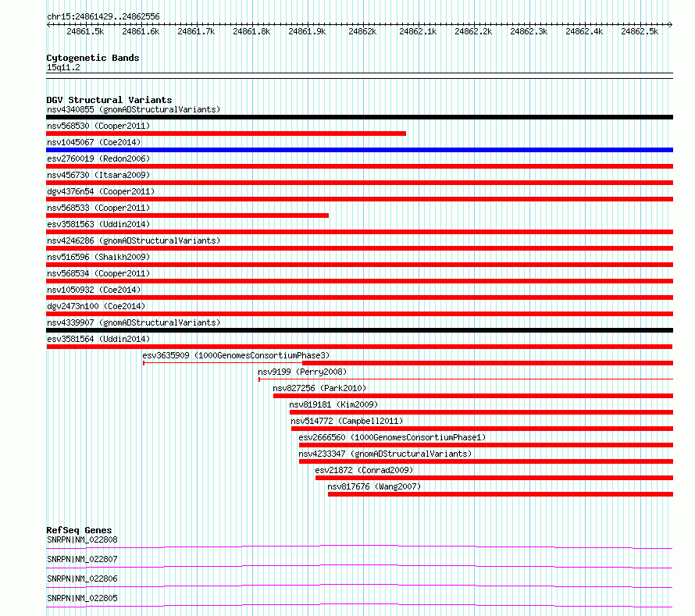Click ruler position 24861.8k
This screenshot has width=695, height=616.
point(251,31)
